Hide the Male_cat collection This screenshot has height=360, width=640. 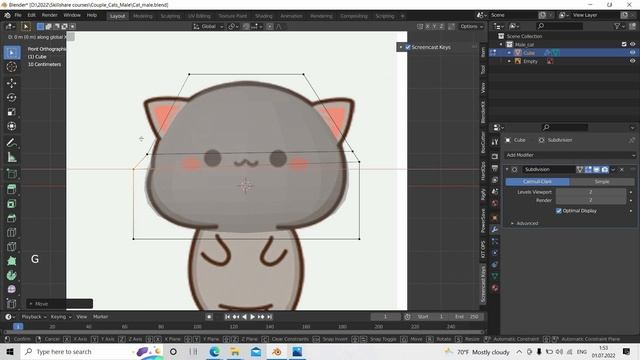click(632, 44)
